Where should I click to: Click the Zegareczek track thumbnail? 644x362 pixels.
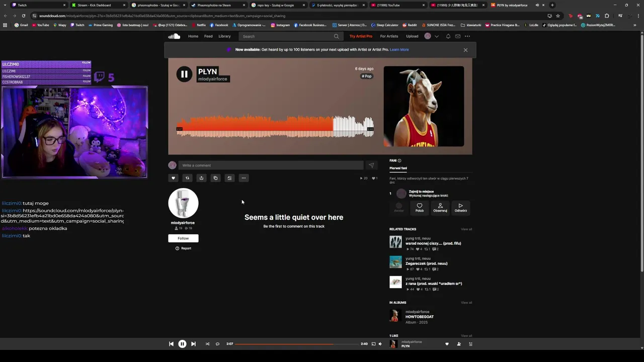point(395,262)
